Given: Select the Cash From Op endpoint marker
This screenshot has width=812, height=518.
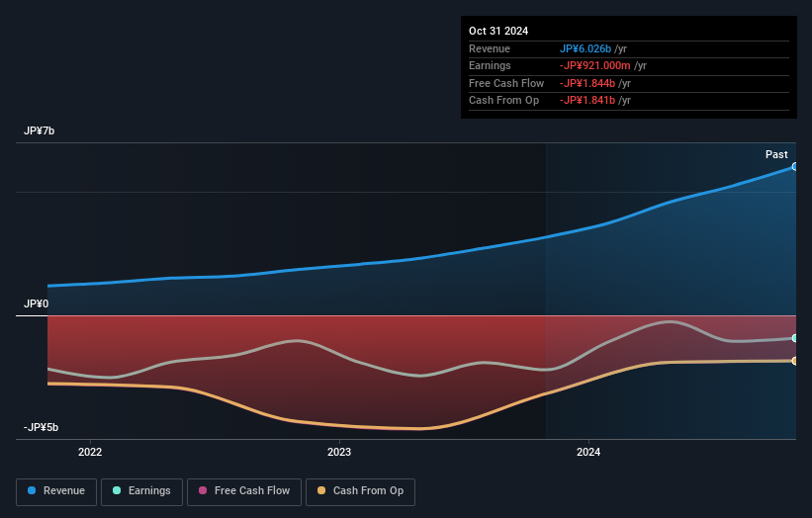Looking at the screenshot, I should (794, 361).
